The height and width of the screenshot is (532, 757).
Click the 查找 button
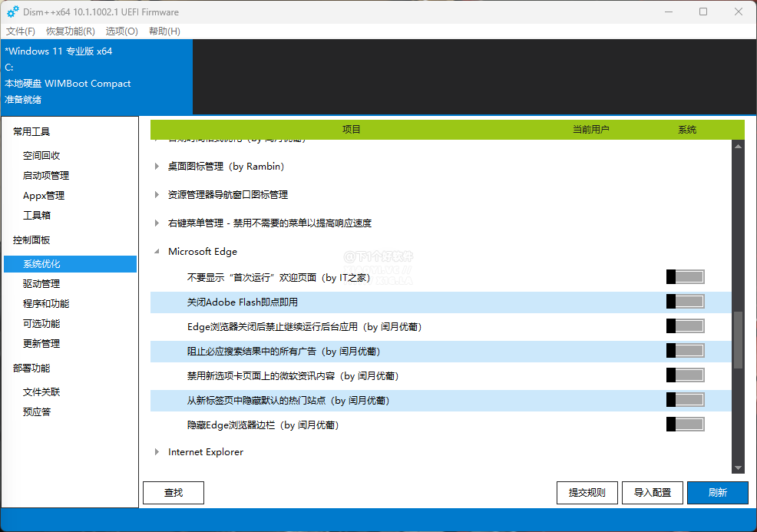tap(174, 492)
